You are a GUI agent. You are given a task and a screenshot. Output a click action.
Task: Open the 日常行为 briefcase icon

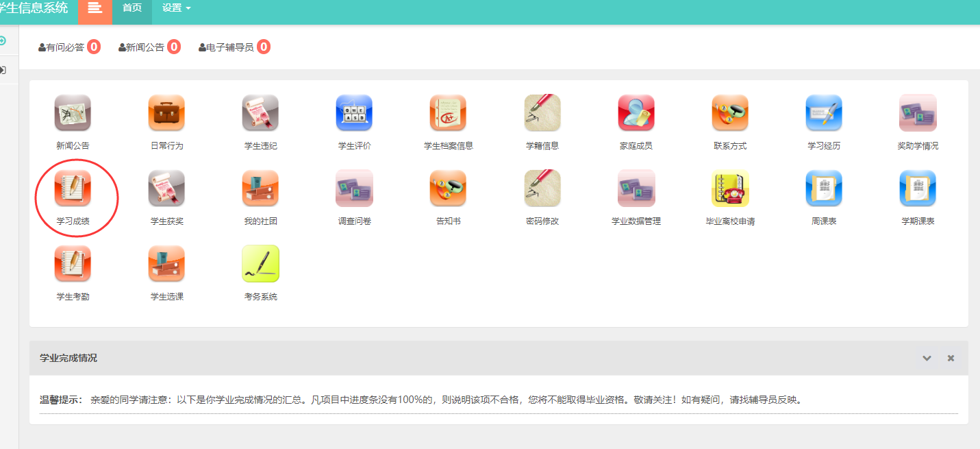tap(166, 113)
